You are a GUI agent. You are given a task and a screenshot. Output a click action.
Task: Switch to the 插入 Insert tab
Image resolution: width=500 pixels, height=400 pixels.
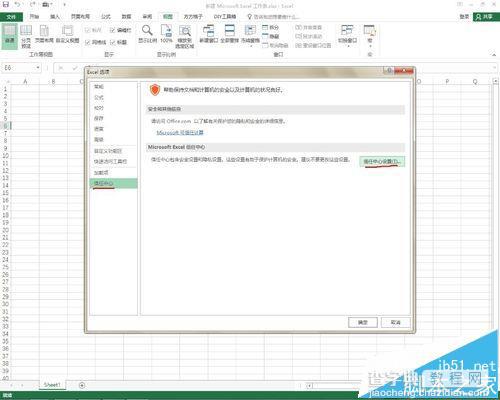(x=55, y=17)
